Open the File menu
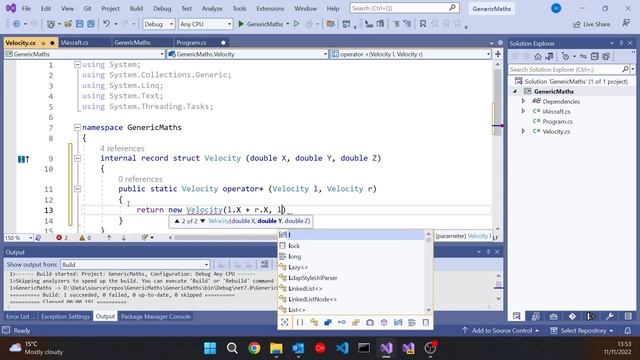Image resolution: width=640 pixels, height=360 pixels. tap(26, 8)
